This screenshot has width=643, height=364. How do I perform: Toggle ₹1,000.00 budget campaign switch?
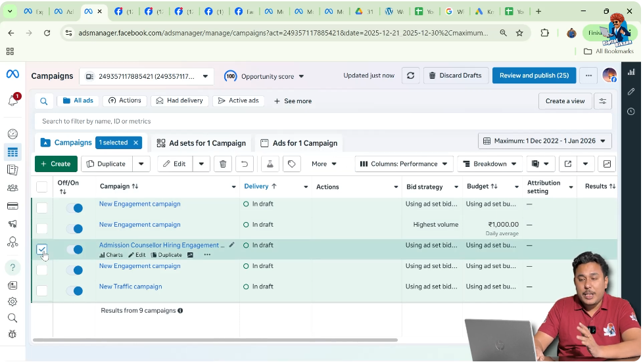tap(75, 229)
